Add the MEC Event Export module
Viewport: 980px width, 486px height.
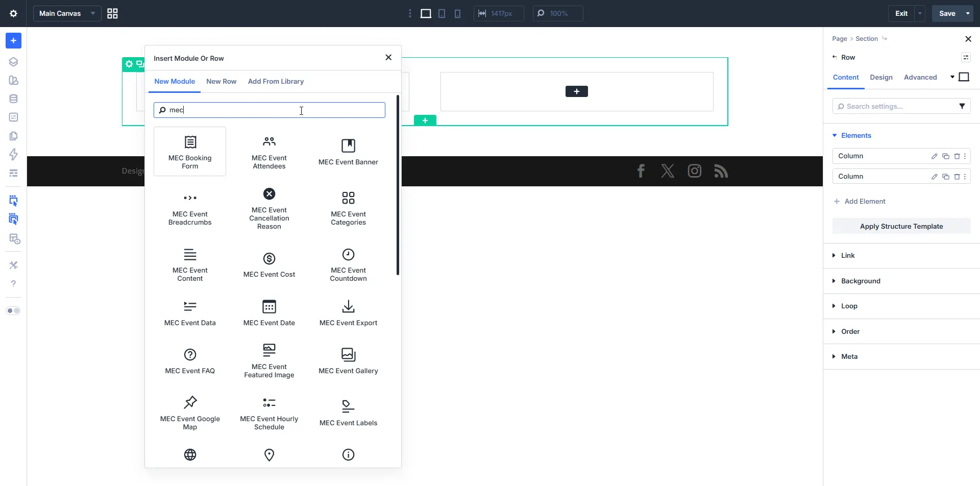pyautogui.click(x=348, y=313)
